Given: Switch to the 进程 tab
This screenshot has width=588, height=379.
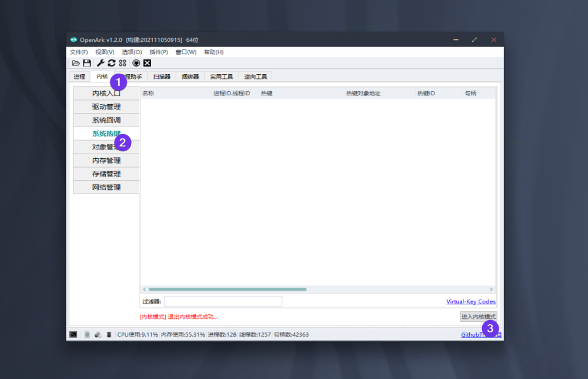Looking at the screenshot, I should 79,77.
